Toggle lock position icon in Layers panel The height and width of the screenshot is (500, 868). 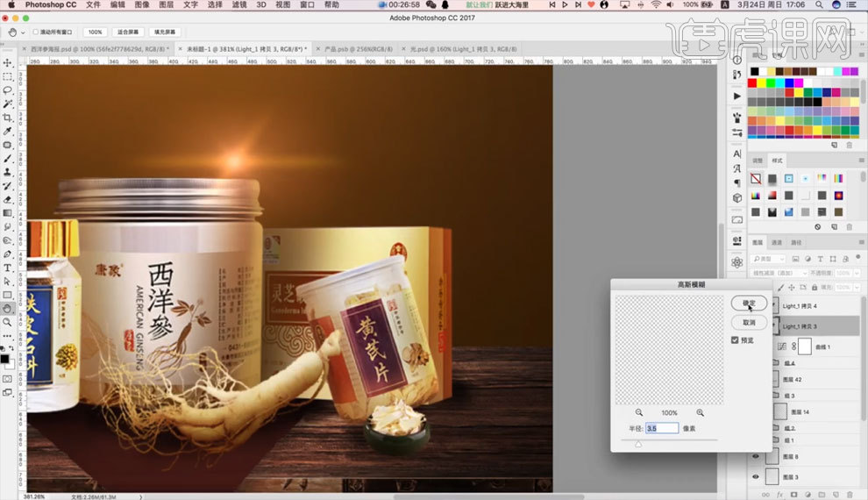pyautogui.click(x=792, y=288)
